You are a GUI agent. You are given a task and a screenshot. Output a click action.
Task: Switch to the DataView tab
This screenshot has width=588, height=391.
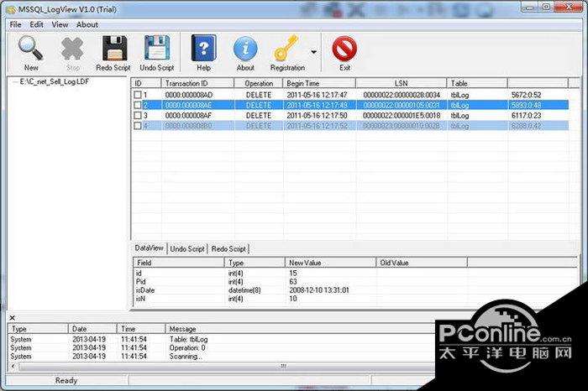[149, 248]
